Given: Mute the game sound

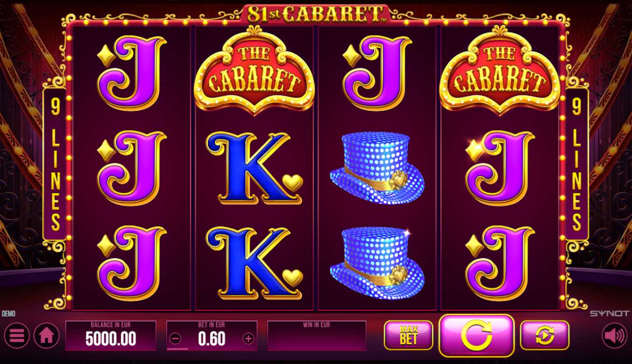Looking at the screenshot, I should 614,336.
